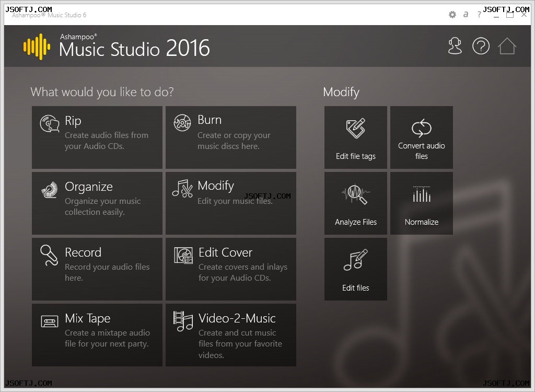Click the Edit files note-pencil icon
Viewport: 535px width, 392px height.
tap(355, 260)
